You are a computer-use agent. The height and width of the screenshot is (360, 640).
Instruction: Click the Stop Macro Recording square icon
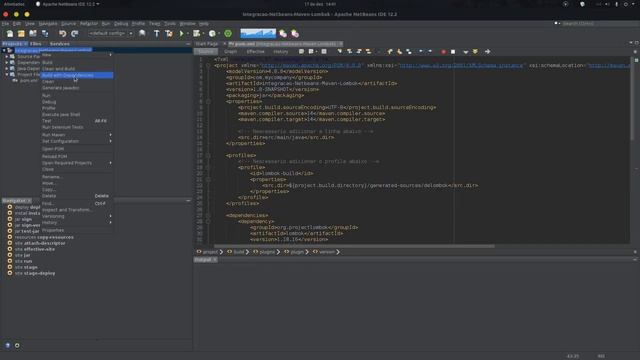[453, 52]
